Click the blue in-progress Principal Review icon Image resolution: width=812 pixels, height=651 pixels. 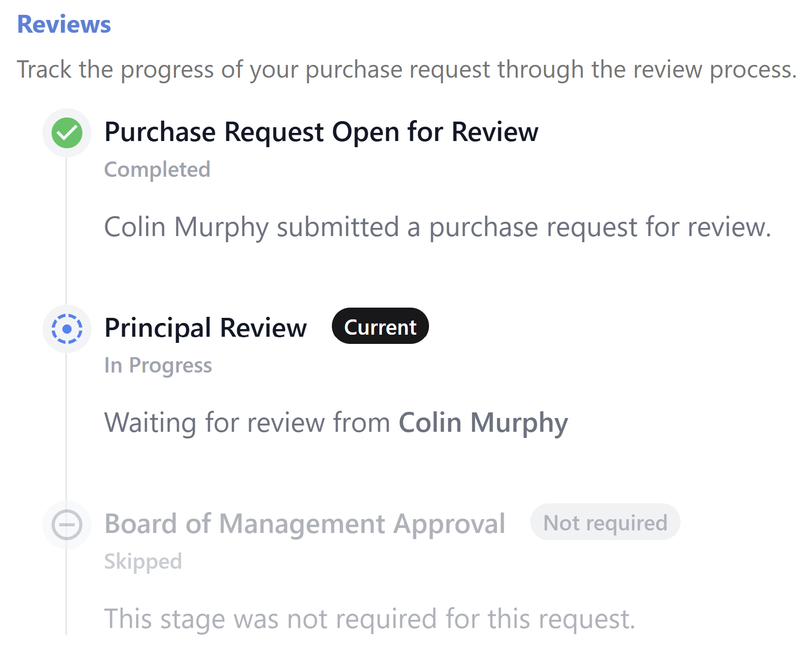tap(67, 329)
